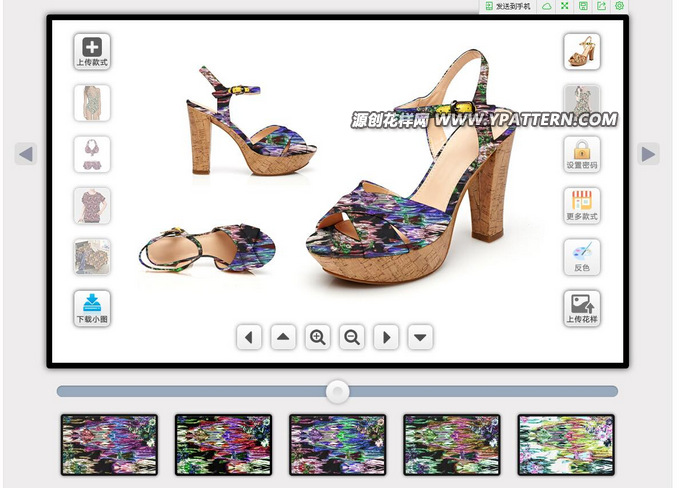The width and height of the screenshot is (680, 488).
Task: Click the 下载小图 download icon
Action: click(92, 308)
